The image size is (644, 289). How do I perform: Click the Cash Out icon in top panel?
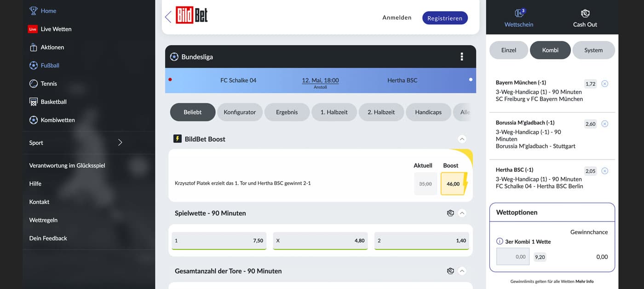[x=585, y=13]
